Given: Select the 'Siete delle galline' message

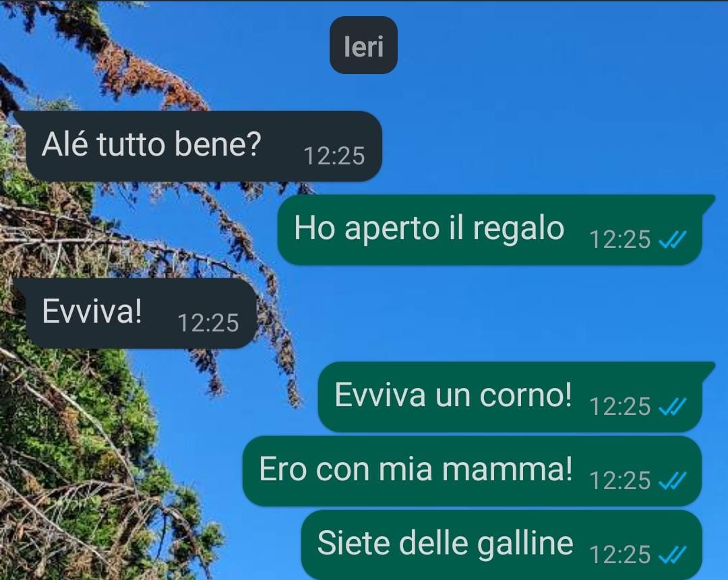Looking at the screenshot, I should [502, 544].
